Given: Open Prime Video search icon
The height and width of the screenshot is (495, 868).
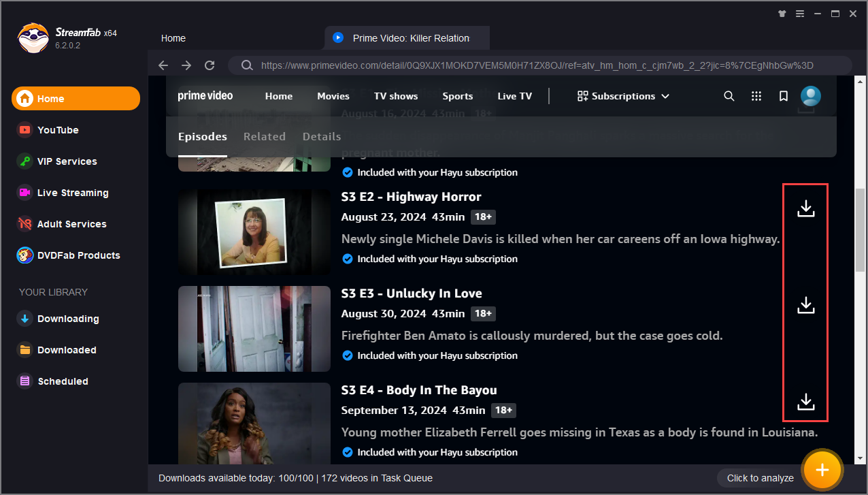Looking at the screenshot, I should coord(729,96).
